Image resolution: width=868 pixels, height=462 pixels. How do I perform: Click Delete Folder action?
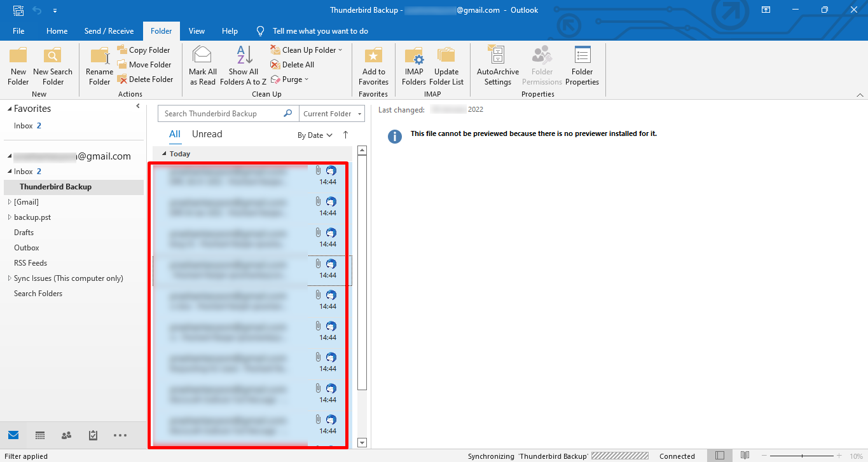coord(145,79)
